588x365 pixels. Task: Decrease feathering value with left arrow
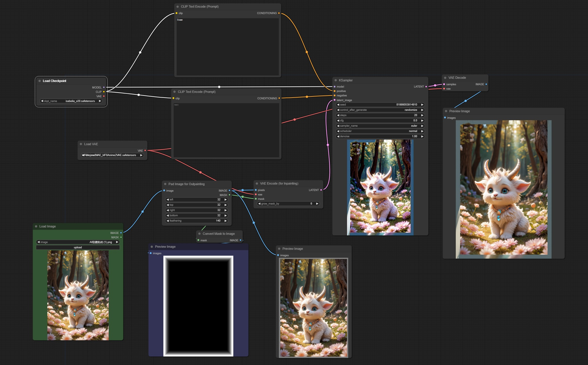pyautogui.click(x=167, y=221)
